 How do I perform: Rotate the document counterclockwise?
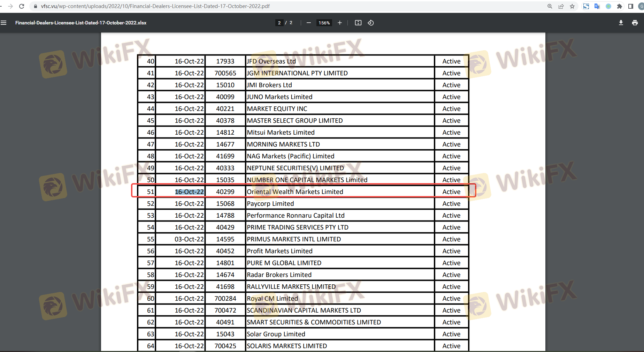pos(371,23)
